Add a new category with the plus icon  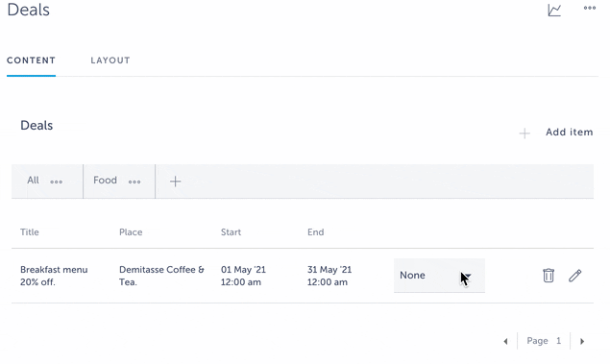pyautogui.click(x=175, y=182)
